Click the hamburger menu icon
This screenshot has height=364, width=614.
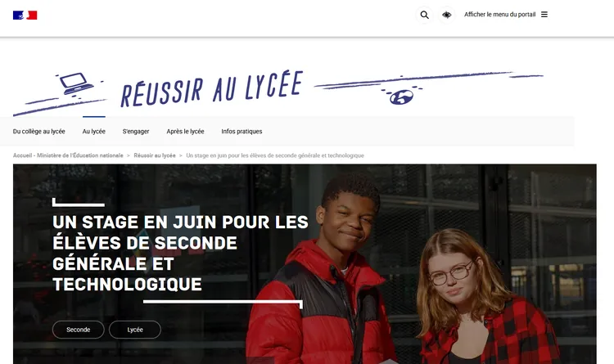(x=544, y=15)
